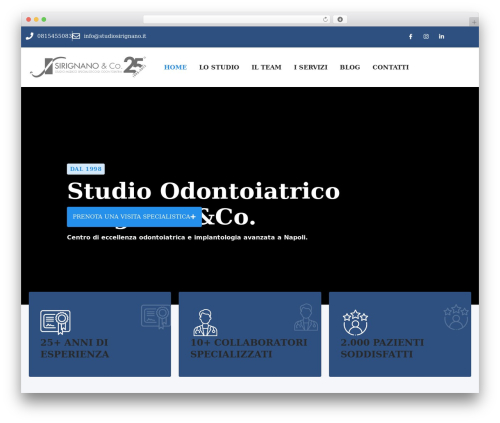Click the phone number 0815455083
500x423 pixels.
click(54, 36)
